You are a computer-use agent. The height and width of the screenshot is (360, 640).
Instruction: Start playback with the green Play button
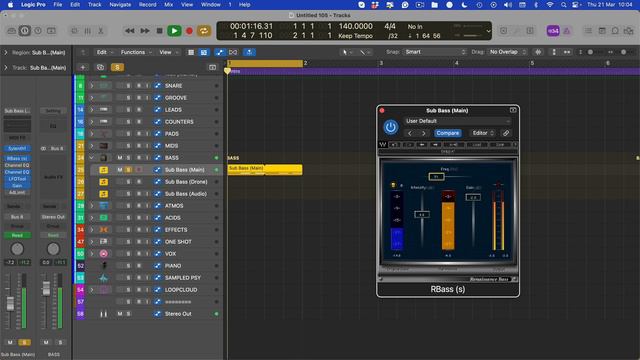[174, 31]
